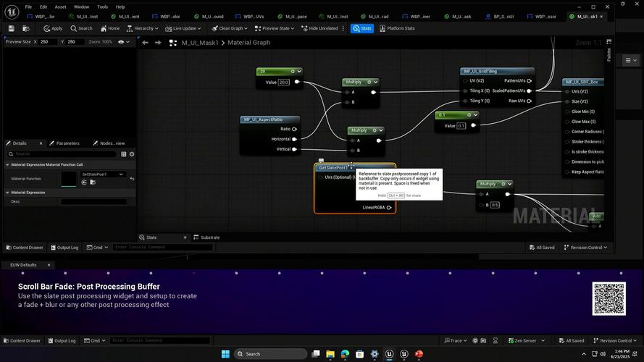
Task: Open Search in the material editor toolbar
Action: [81, 28]
